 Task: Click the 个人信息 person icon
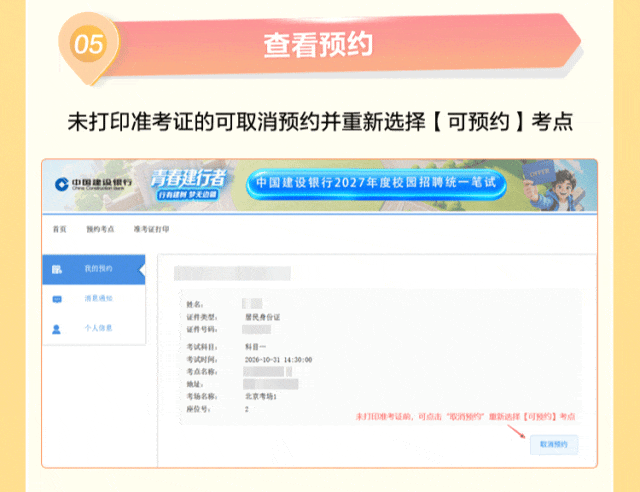pyautogui.click(x=57, y=329)
